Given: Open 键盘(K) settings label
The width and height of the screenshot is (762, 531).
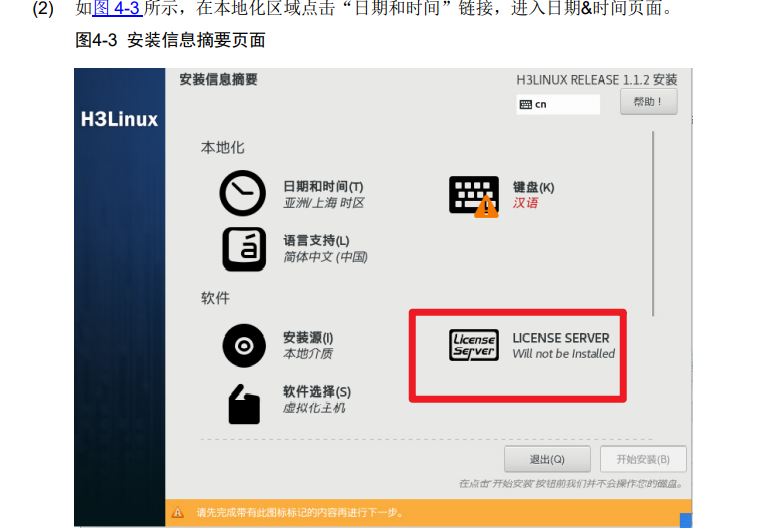Looking at the screenshot, I should (x=533, y=187).
